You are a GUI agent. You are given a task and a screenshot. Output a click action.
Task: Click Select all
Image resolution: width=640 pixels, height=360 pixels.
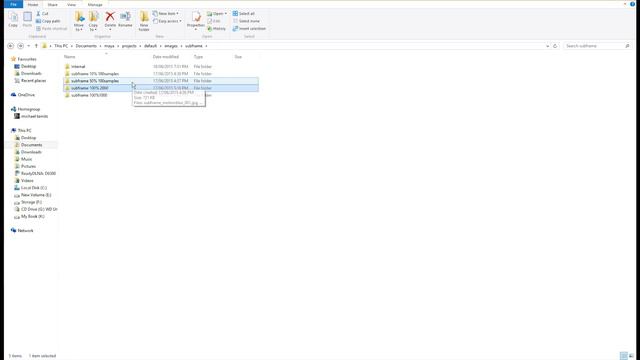[x=244, y=13]
